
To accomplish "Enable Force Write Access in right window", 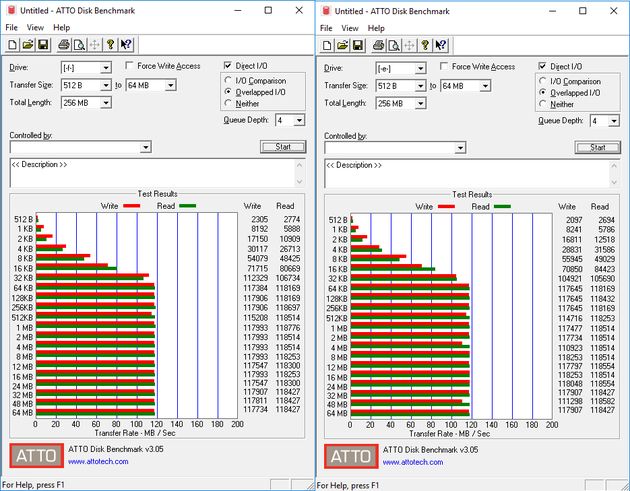I will tap(444, 66).
